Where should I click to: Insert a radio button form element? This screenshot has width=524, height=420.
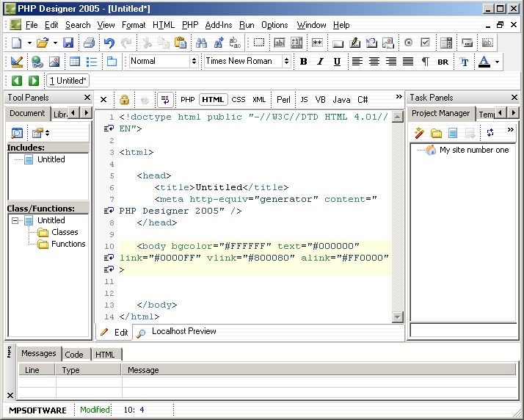(408, 43)
